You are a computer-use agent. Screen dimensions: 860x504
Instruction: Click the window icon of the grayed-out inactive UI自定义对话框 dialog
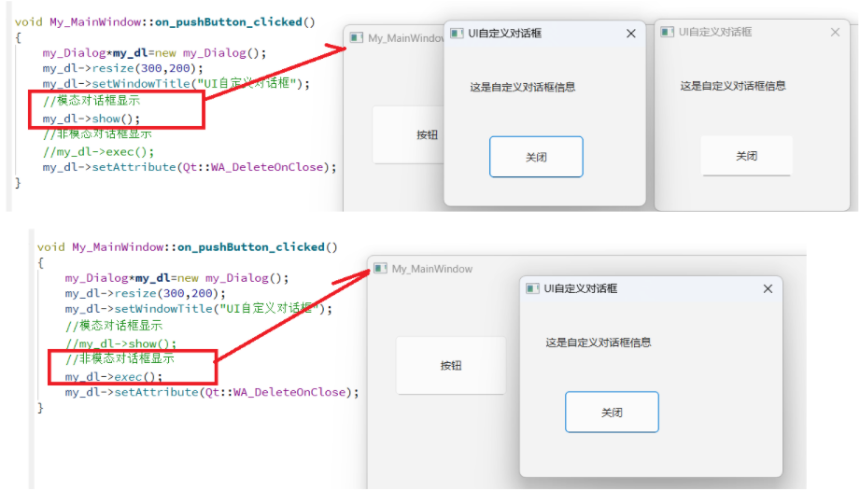pyautogui.click(x=667, y=32)
